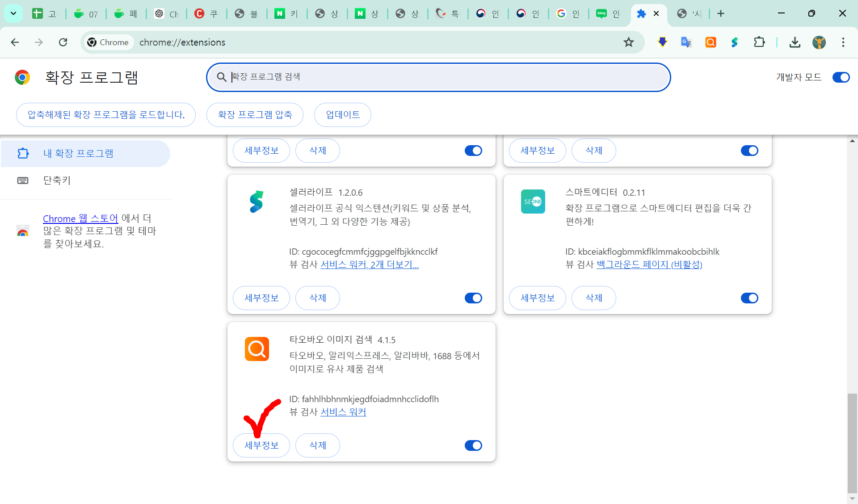The width and height of the screenshot is (858, 504).
Task: Disable the 스마트에디터 extension toggle
Action: pos(749,298)
